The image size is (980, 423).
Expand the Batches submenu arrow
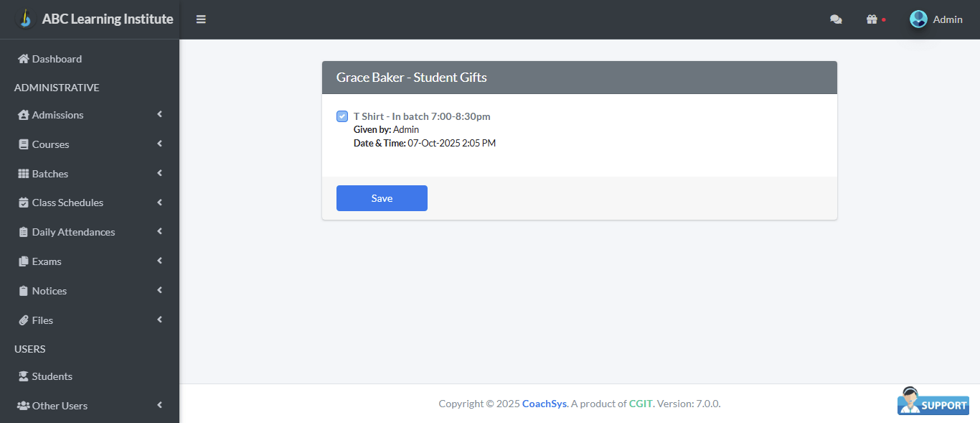coord(159,173)
